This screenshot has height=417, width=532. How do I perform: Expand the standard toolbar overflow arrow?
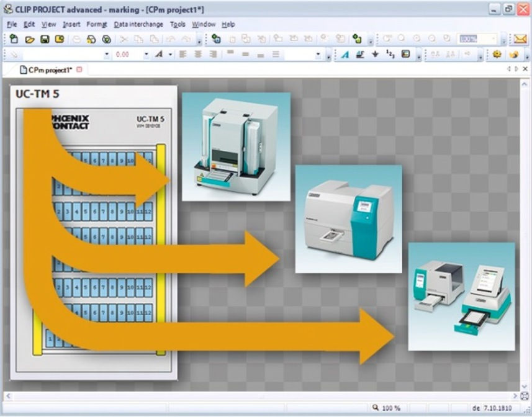coord(199,42)
